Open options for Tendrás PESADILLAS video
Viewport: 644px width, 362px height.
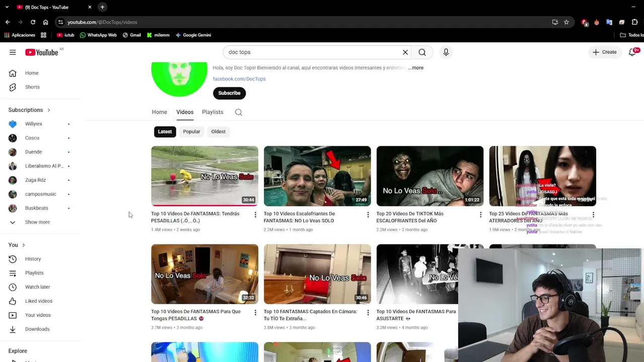click(x=255, y=215)
